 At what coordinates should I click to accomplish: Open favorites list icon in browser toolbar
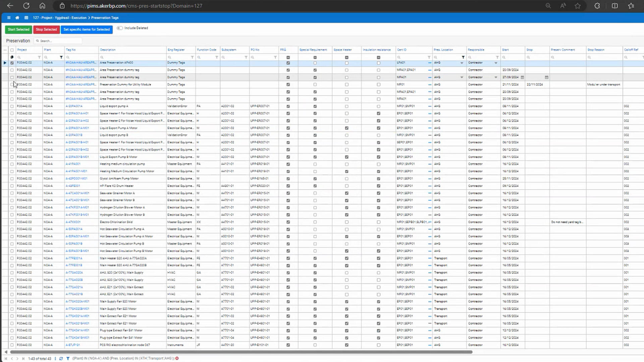(631, 6)
